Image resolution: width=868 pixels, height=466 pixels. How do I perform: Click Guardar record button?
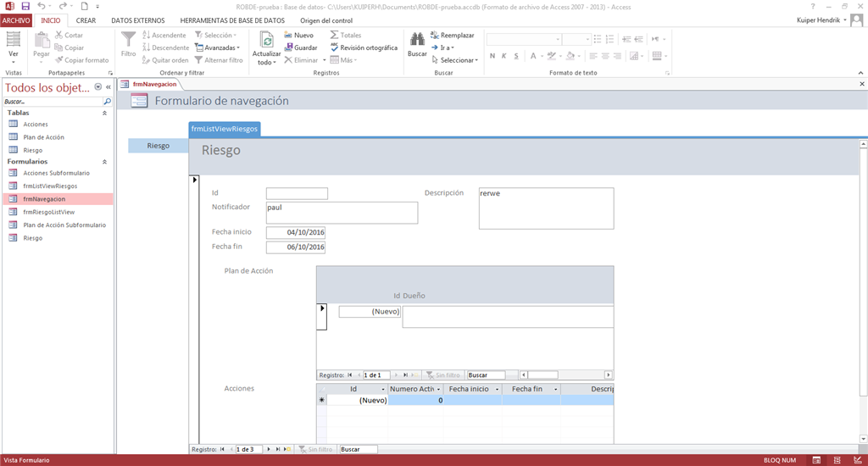point(301,47)
